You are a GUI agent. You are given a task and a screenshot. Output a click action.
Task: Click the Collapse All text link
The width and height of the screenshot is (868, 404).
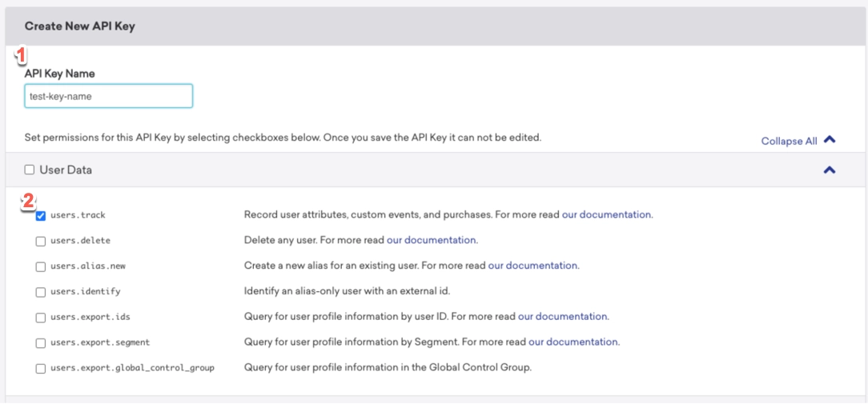point(789,141)
